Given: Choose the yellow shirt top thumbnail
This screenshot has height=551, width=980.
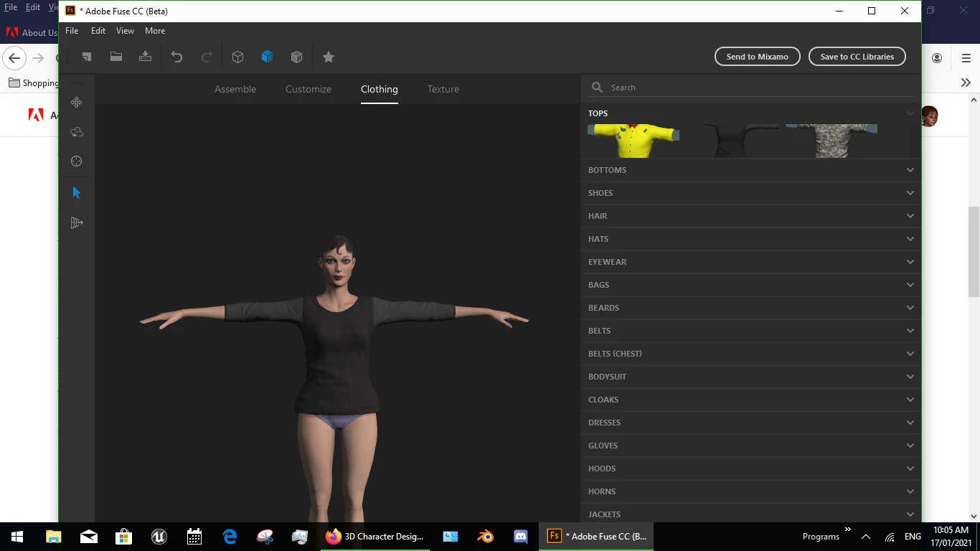Looking at the screenshot, I should 633,141.
